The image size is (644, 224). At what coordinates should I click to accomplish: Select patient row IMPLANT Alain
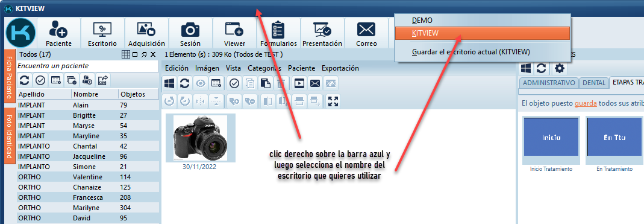pyautogui.click(x=87, y=105)
